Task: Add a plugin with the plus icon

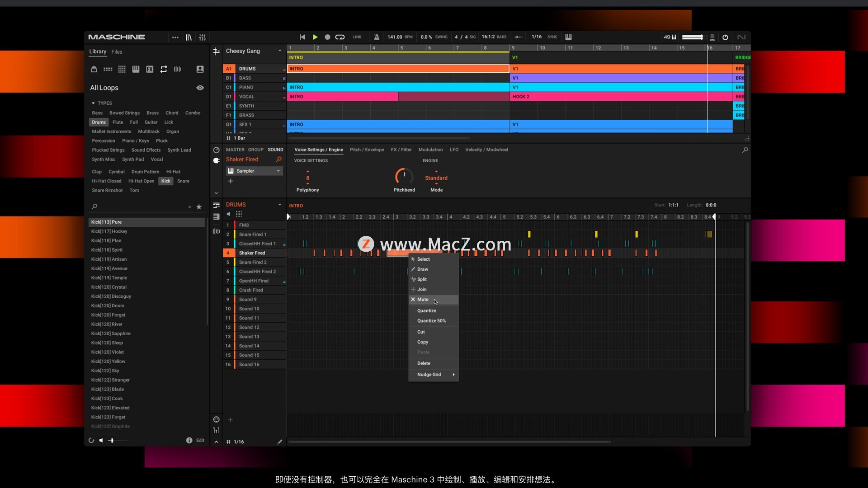Action: click(x=231, y=181)
